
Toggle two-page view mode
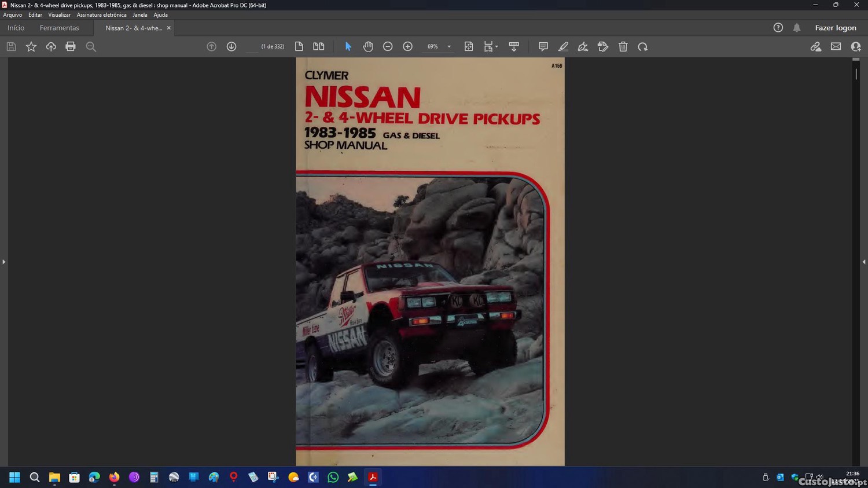pyautogui.click(x=319, y=46)
